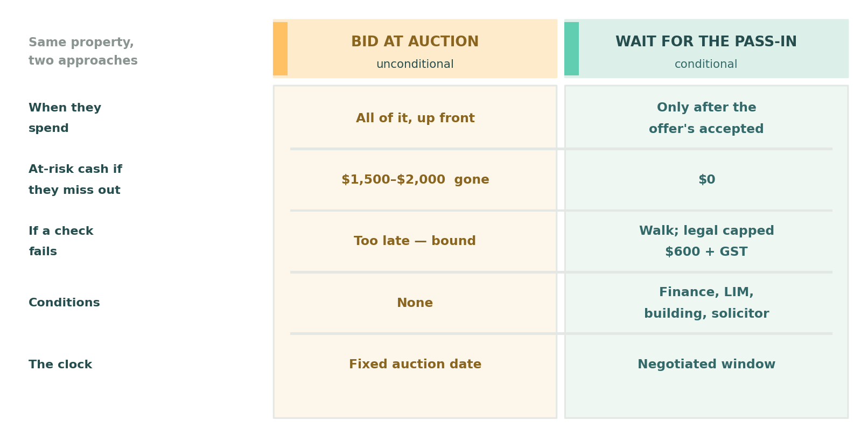Click the 'Fixed auction date' cell
Viewport: 868px width, 434px height.
[x=415, y=365]
